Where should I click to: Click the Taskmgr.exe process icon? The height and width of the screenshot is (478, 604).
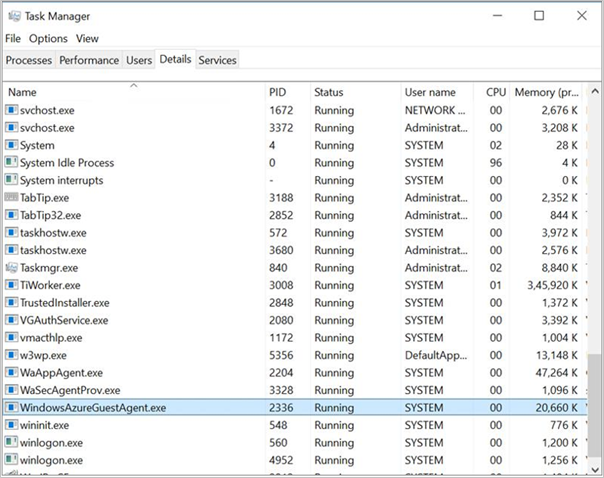coord(12,268)
